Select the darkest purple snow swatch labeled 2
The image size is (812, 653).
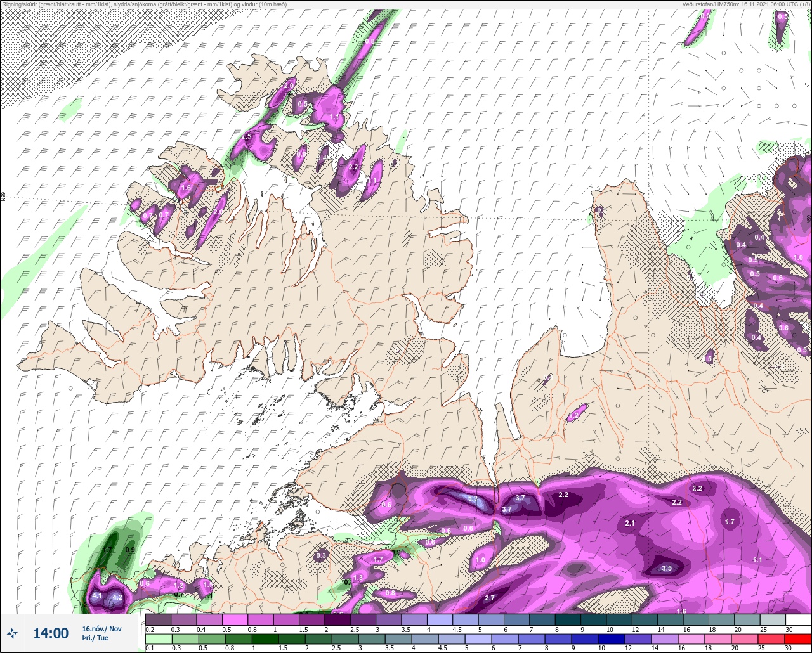click(337, 620)
